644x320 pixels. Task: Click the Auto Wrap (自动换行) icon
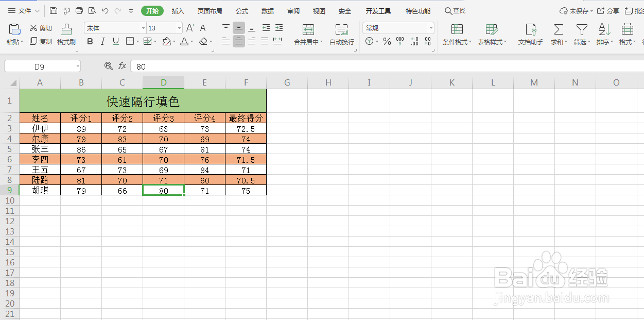(342, 30)
